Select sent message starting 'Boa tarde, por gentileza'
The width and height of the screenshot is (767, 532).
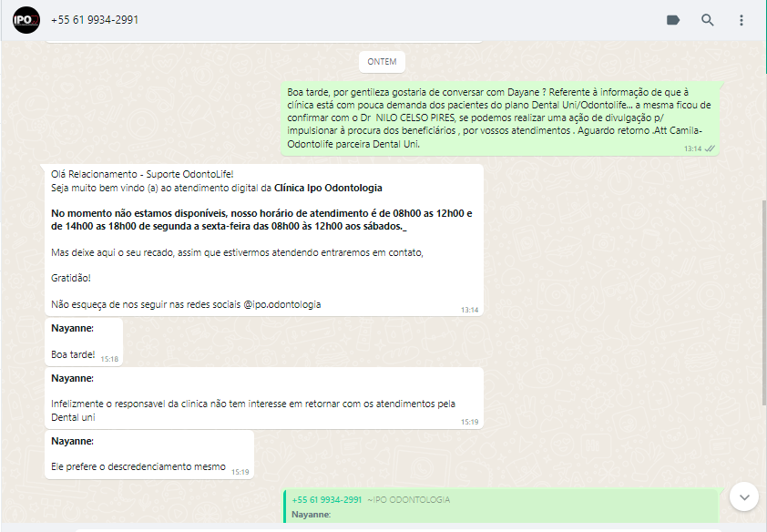click(499, 118)
